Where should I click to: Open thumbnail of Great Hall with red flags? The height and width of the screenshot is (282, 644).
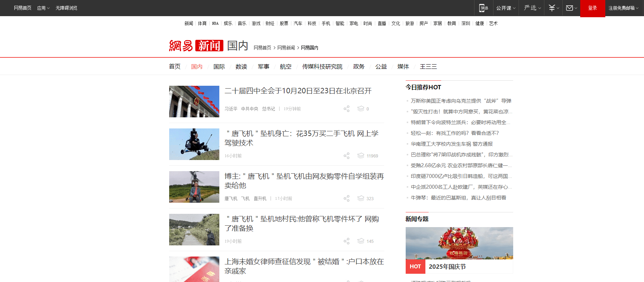[x=194, y=102]
